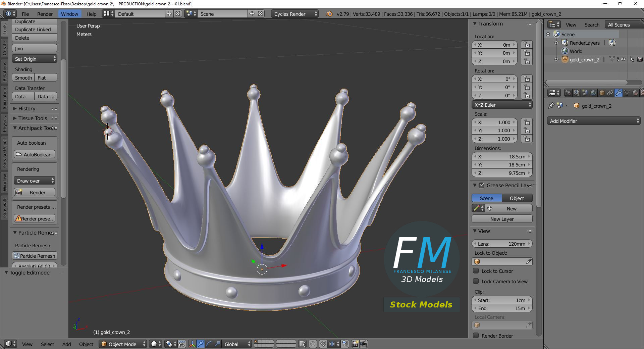Click the AutoBoolean button in the tool shelf
The image size is (644, 349).
point(34,154)
